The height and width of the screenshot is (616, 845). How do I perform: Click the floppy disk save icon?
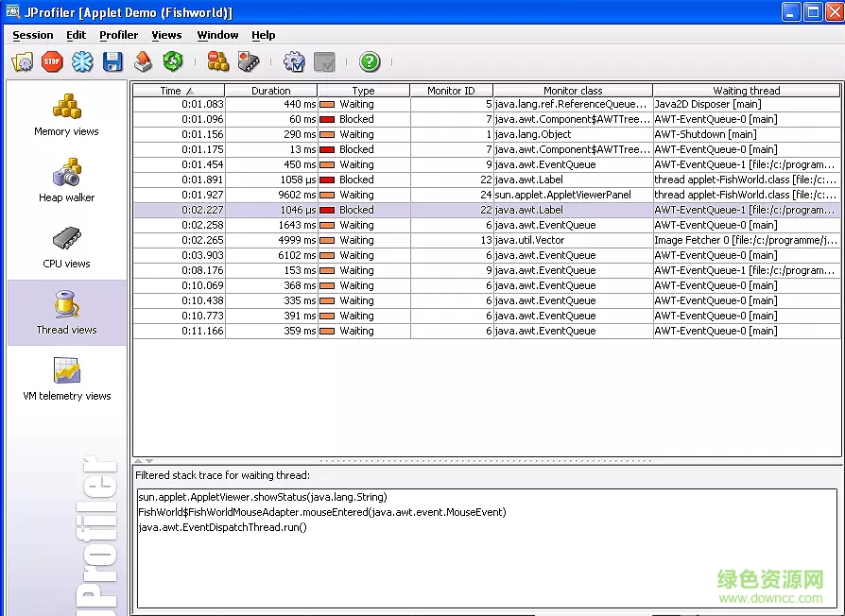(x=113, y=62)
